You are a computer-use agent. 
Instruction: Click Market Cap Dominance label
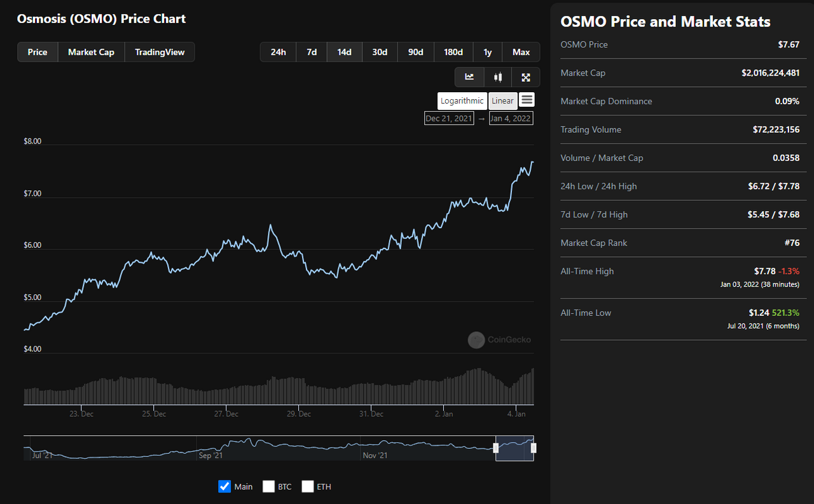click(606, 101)
